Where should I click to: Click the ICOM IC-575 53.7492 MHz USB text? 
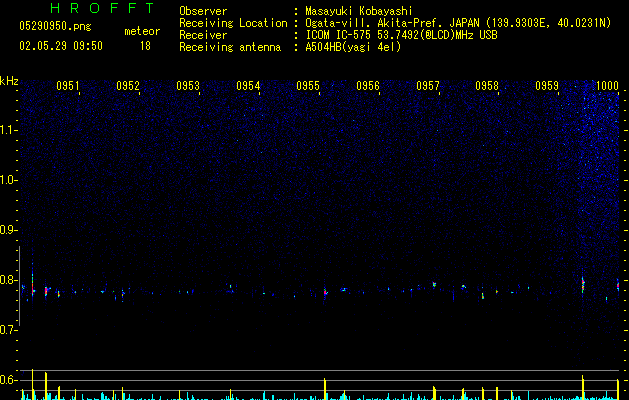pos(401,35)
